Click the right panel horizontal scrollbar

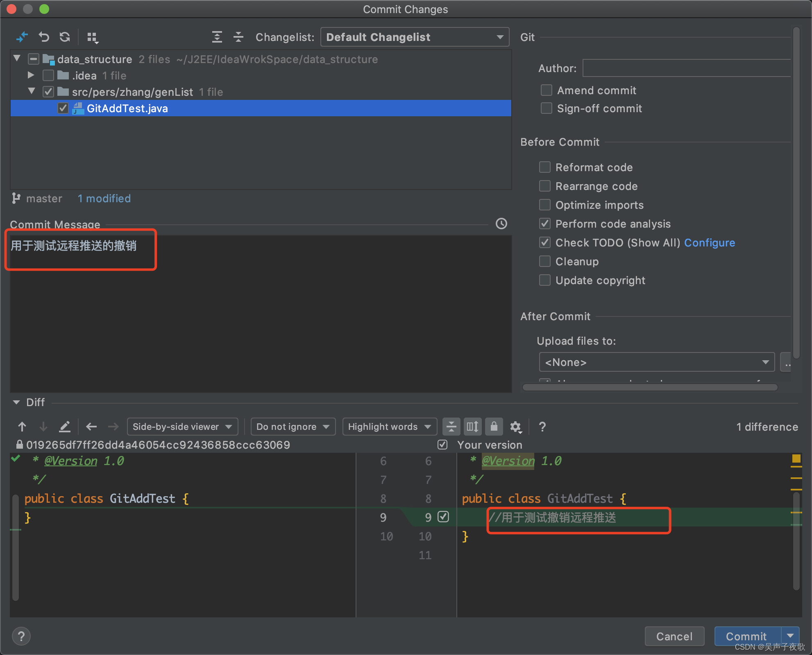point(650,387)
